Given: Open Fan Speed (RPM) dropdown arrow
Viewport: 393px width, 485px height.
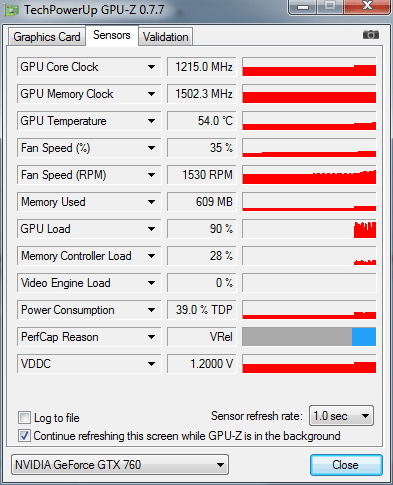Looking at the screenshot, I should point(151,175).
